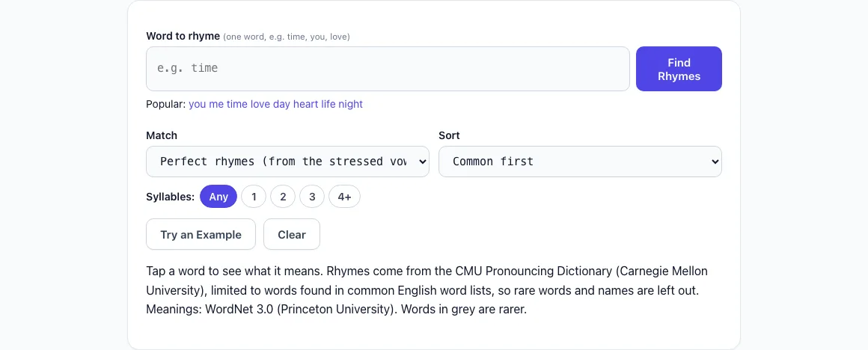
Task: Select popular word 'night'
Action: coord(350,104)
